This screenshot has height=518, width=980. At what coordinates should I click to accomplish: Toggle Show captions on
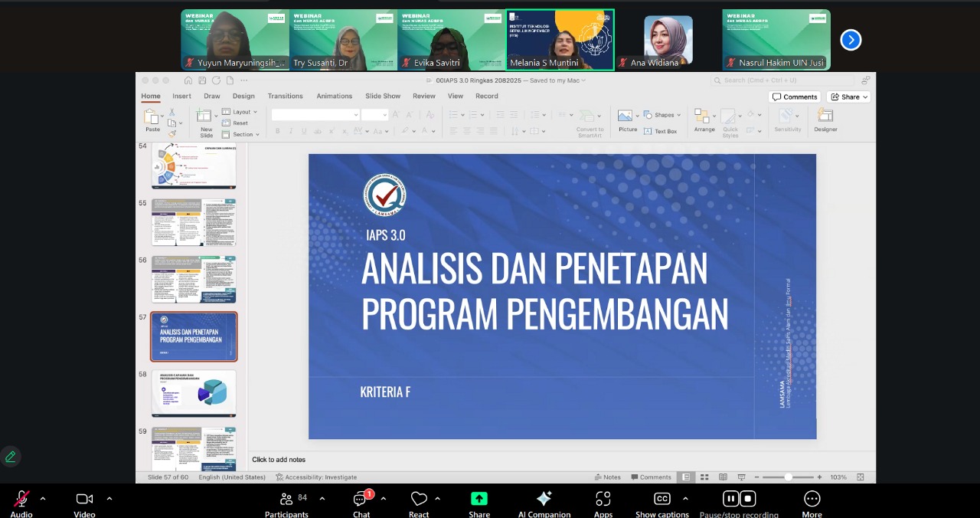point(662,500)
